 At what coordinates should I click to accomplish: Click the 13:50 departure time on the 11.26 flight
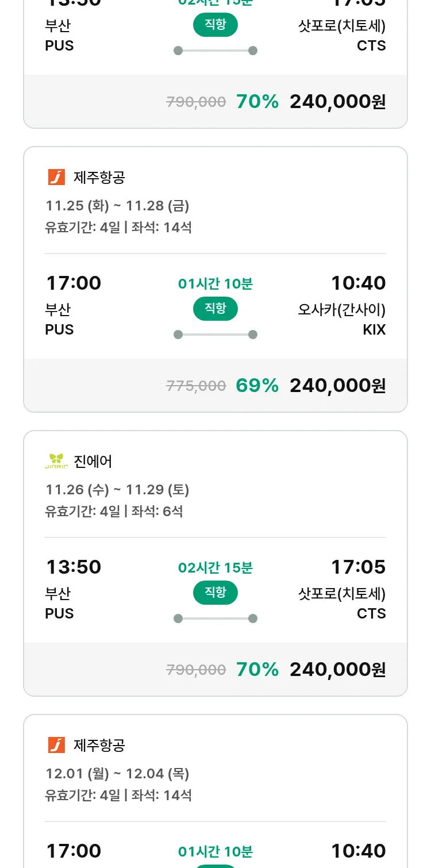pos(74,567)
